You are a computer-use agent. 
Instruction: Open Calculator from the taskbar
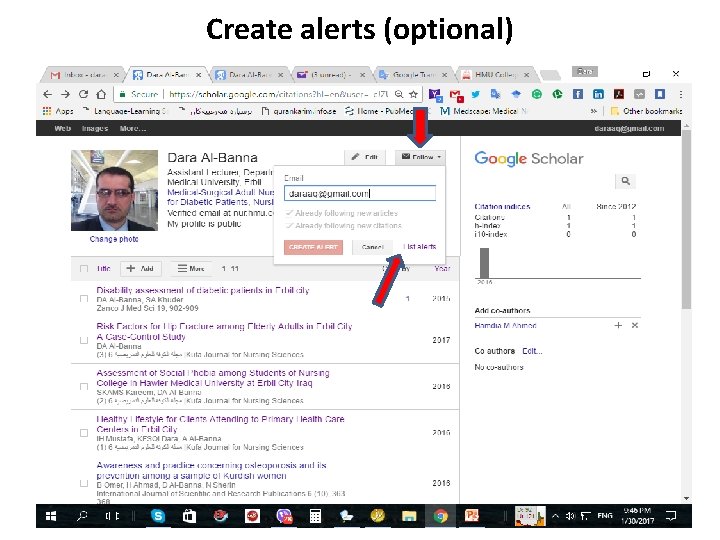pos(315,516)
